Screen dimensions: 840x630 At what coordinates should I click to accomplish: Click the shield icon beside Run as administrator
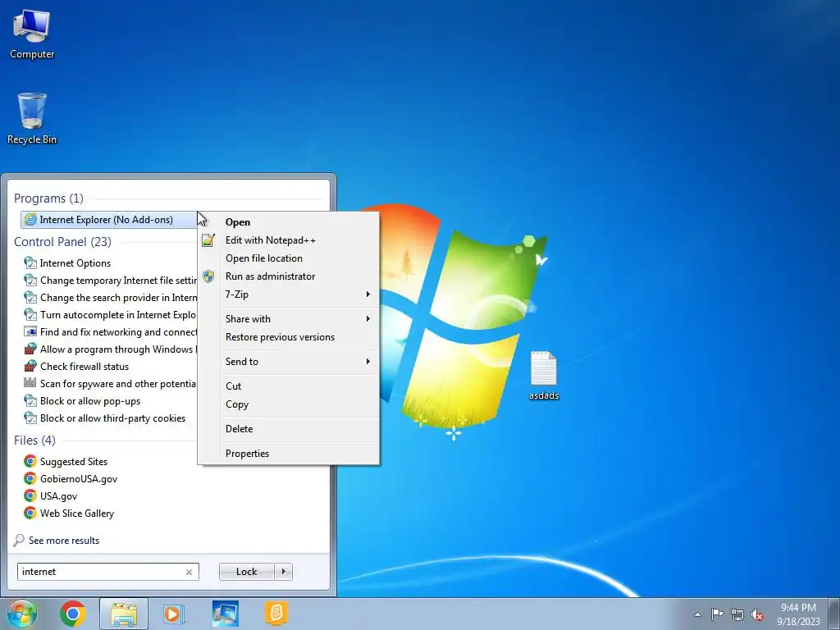coord(208,276)
